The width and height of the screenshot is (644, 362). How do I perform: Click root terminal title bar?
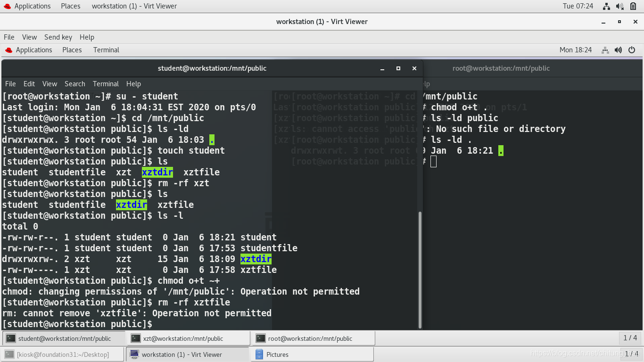coord(533,68)
